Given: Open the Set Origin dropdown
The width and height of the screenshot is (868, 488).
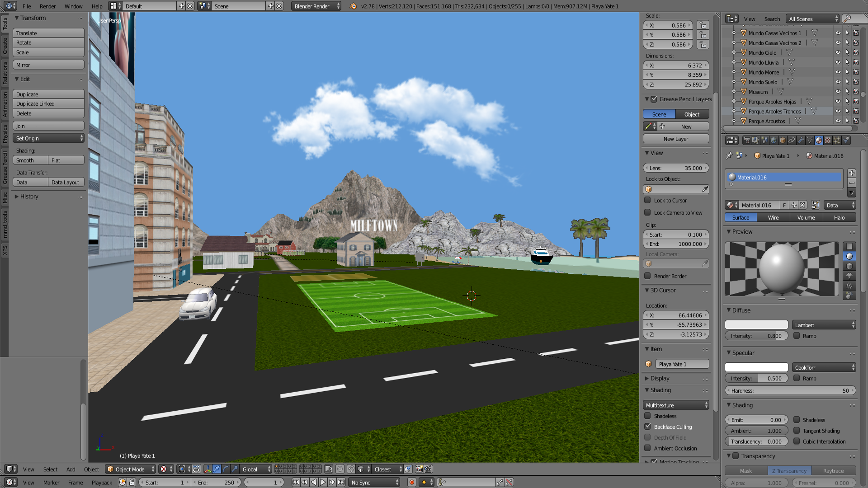Looking at the screenshot, I should tap(49, 138).
